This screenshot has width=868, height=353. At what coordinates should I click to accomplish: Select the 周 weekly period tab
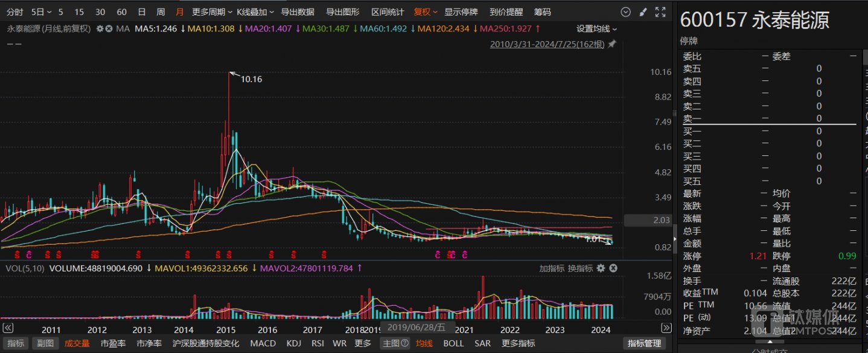tap(161, 12)
